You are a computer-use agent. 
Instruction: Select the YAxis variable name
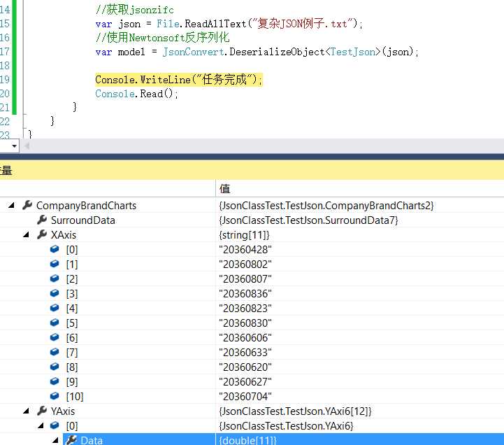click(63, 411)
